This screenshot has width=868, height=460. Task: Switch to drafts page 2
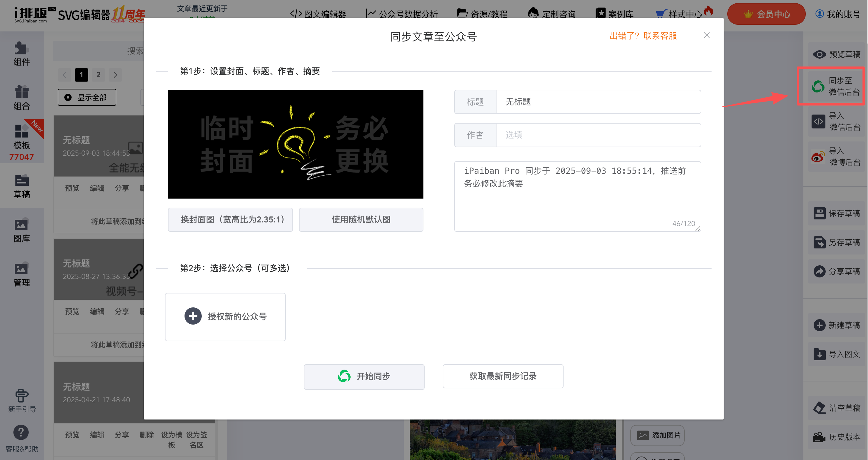point(98,75)
